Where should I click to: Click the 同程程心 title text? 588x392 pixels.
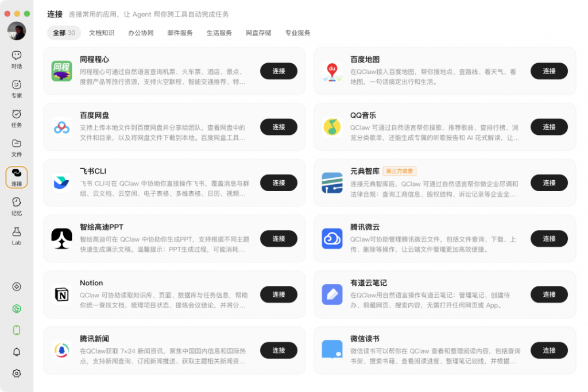point(95,60)
